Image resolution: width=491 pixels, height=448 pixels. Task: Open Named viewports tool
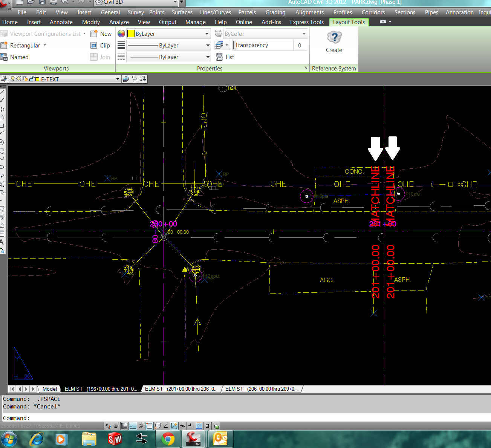(x=15, y=57)
